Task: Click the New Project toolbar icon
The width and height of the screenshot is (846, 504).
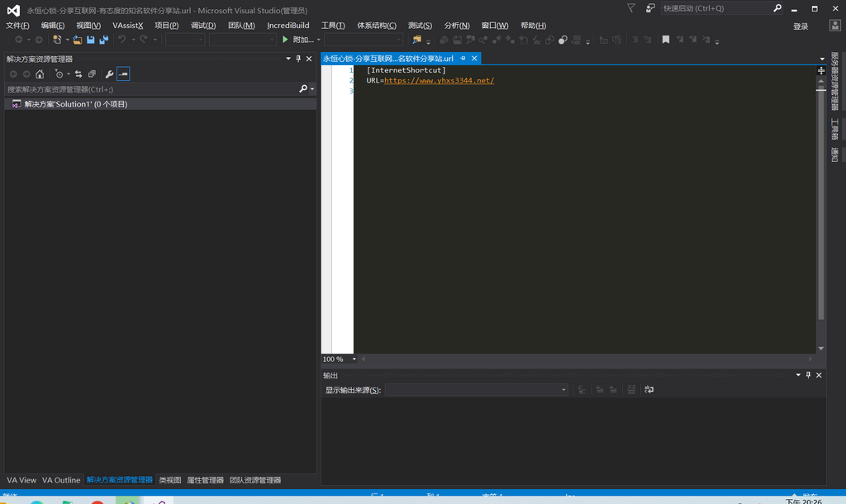Action: (57, 40)
